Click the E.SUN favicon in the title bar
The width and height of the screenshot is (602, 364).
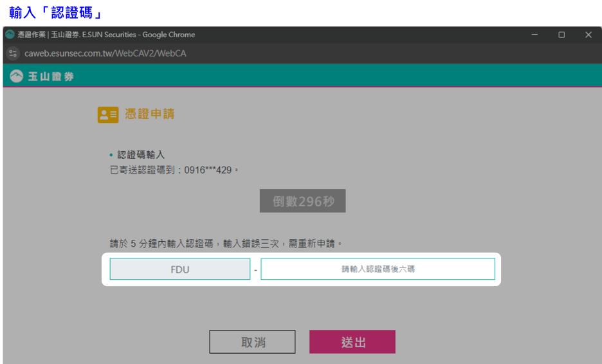(x=10, y=35)
